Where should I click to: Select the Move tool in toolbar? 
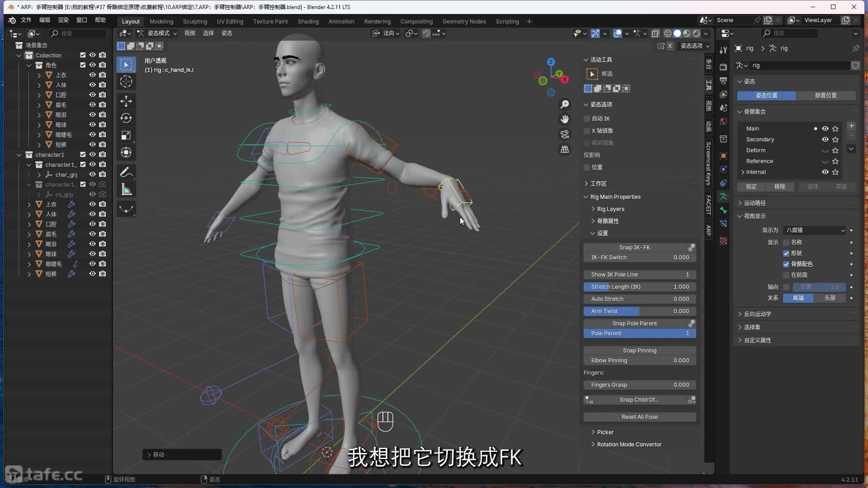pos(126,100)
